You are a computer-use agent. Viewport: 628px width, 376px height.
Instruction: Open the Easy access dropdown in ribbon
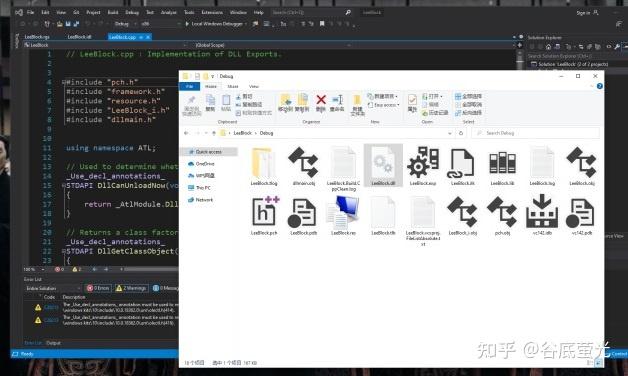pos(383,105)
